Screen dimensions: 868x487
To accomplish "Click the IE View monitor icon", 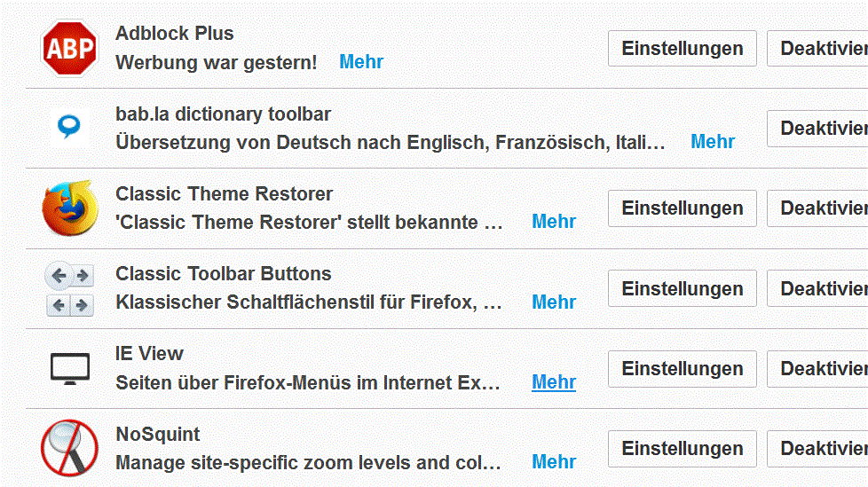I will 69,368.
